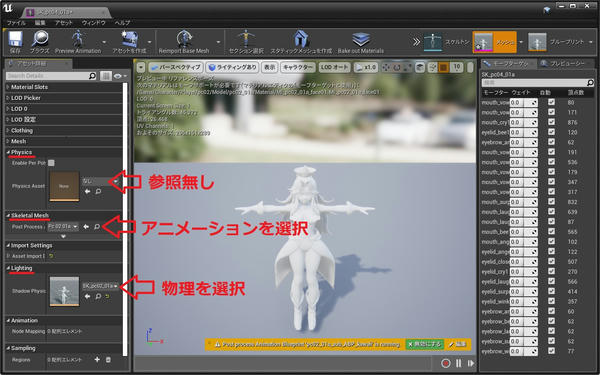Click the Bake out Materials icon
This screenshot has height=375, width=600.
tap(361, 39)
